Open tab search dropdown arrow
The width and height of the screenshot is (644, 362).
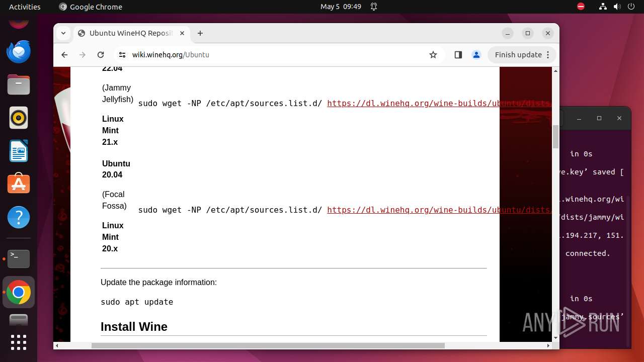tap(63, 33)
